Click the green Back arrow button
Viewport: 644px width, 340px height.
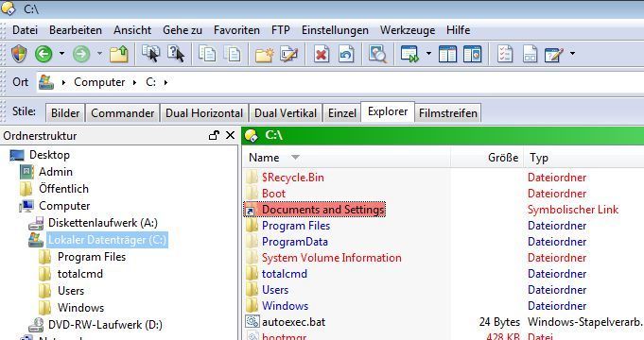click(44, 54)
